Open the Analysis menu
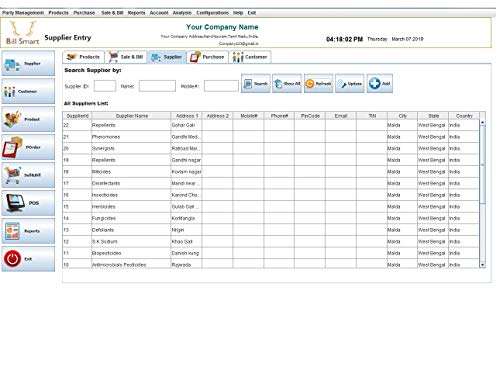Viewport: 500px width, 384px height. click(x=182, y=13)
